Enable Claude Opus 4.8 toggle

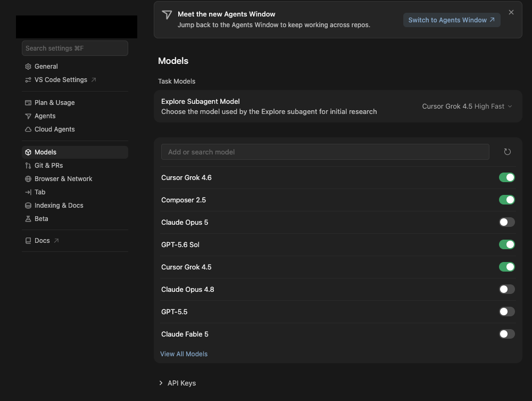coord(507,289)
